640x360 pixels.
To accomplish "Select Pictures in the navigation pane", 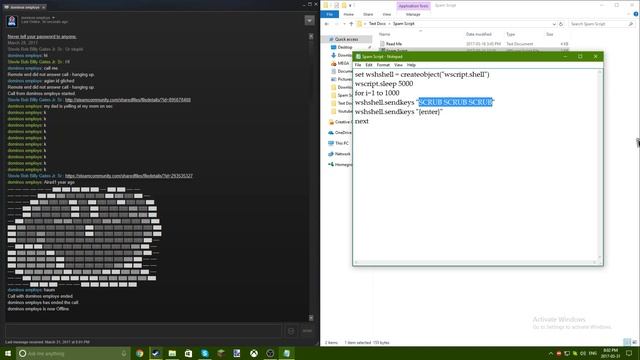I will (x=342, y=79).
